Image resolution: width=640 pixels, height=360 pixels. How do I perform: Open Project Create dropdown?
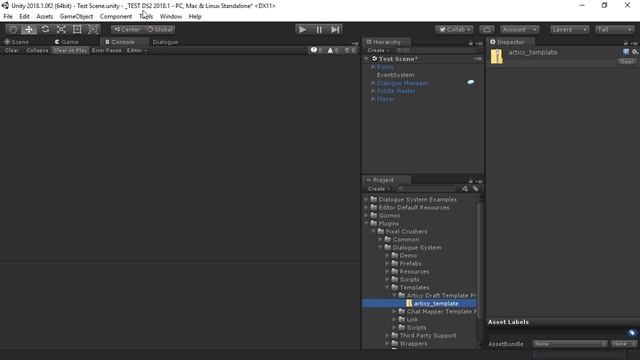coord(378,189)
